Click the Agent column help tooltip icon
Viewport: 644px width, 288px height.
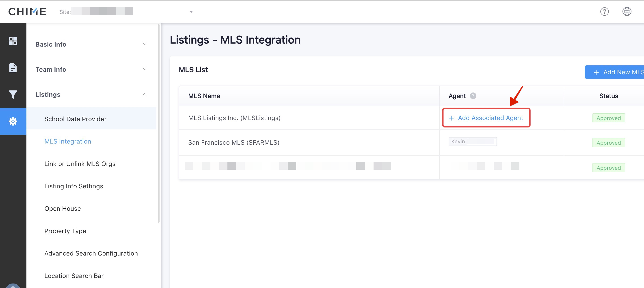pos(473,96)
